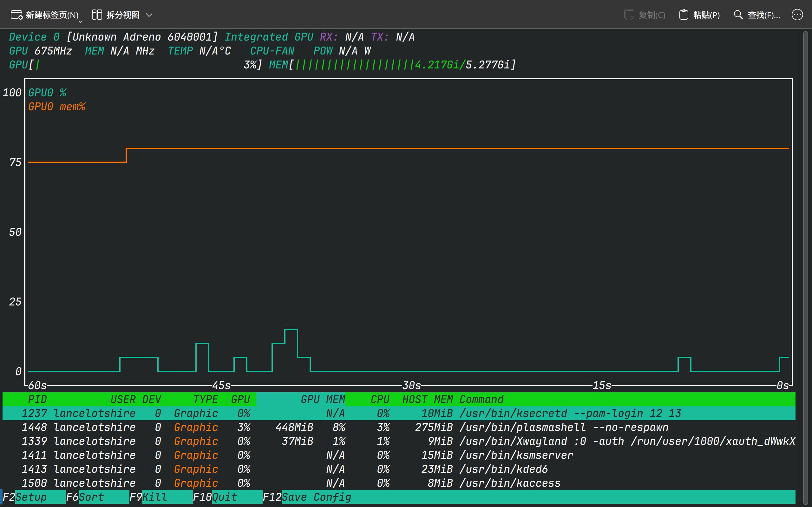Click the paste clipboard icon
The image size is (812, 507).
tap(684, 15)
